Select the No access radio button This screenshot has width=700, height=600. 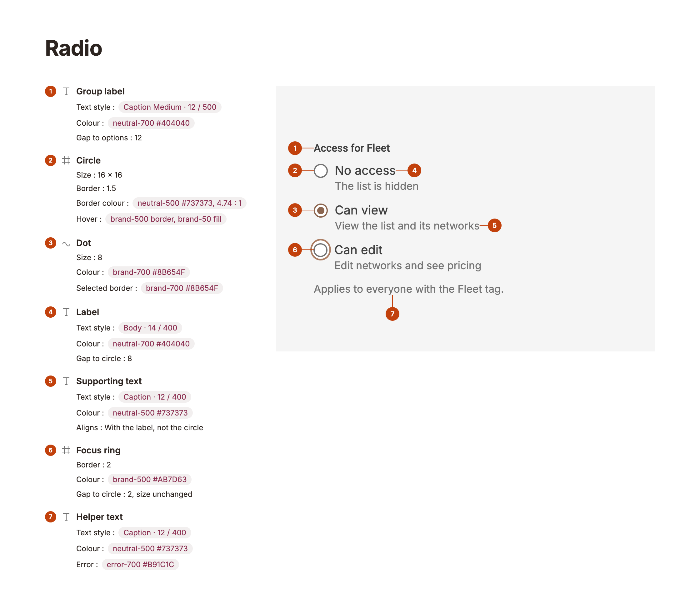pos(320,171)
